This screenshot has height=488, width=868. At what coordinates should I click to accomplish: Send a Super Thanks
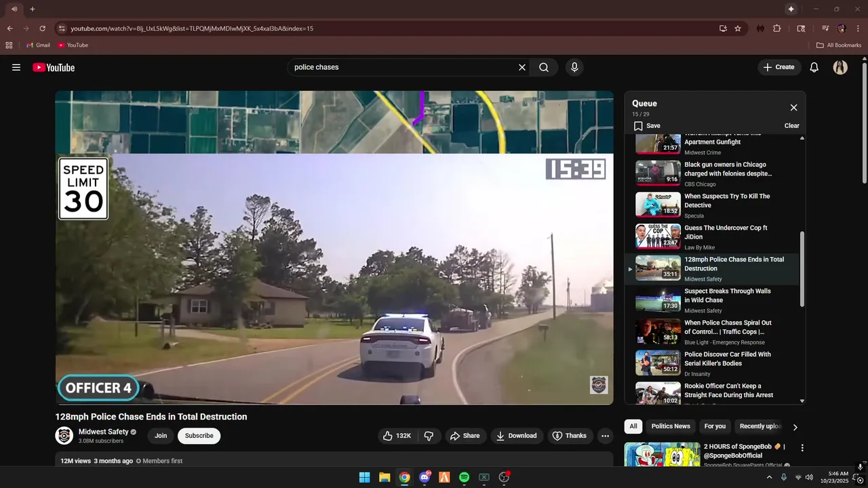[569, 436]
